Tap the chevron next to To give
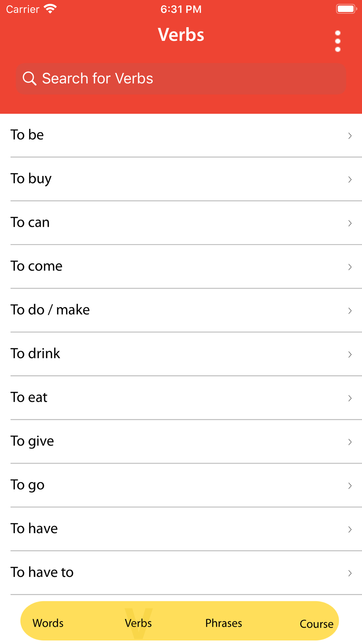362x644 pixels. [350, 442]
